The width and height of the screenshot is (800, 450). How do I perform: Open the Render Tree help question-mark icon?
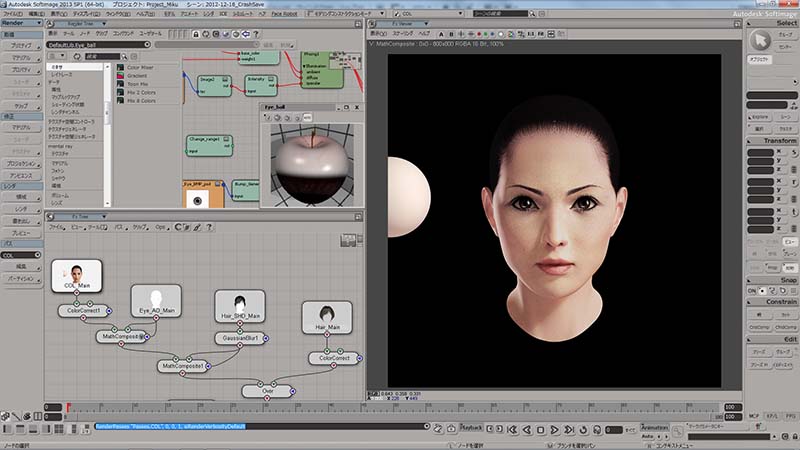256,34
